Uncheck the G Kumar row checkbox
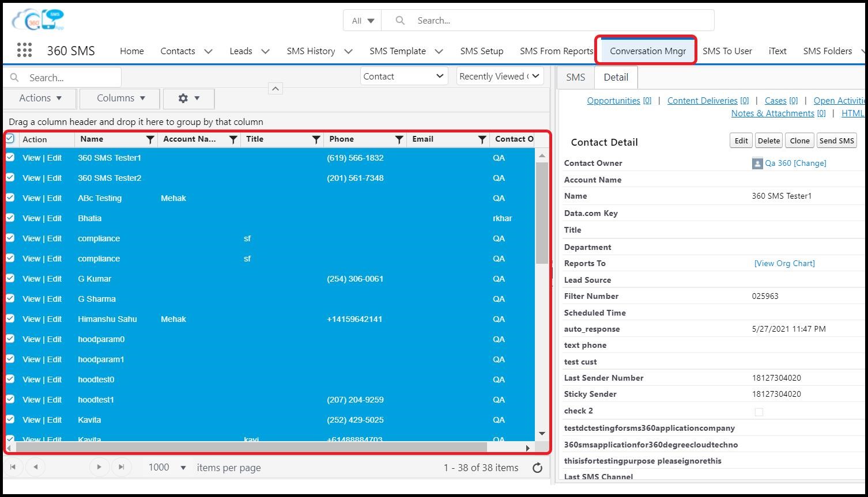This screenshot has height=497, width=868. point(10,278)
